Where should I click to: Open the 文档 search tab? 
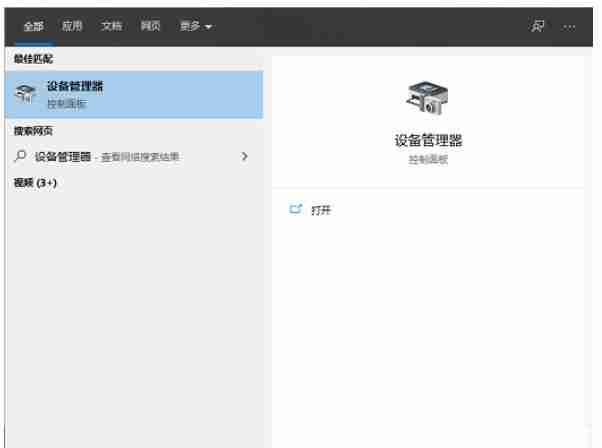(111, 26)
